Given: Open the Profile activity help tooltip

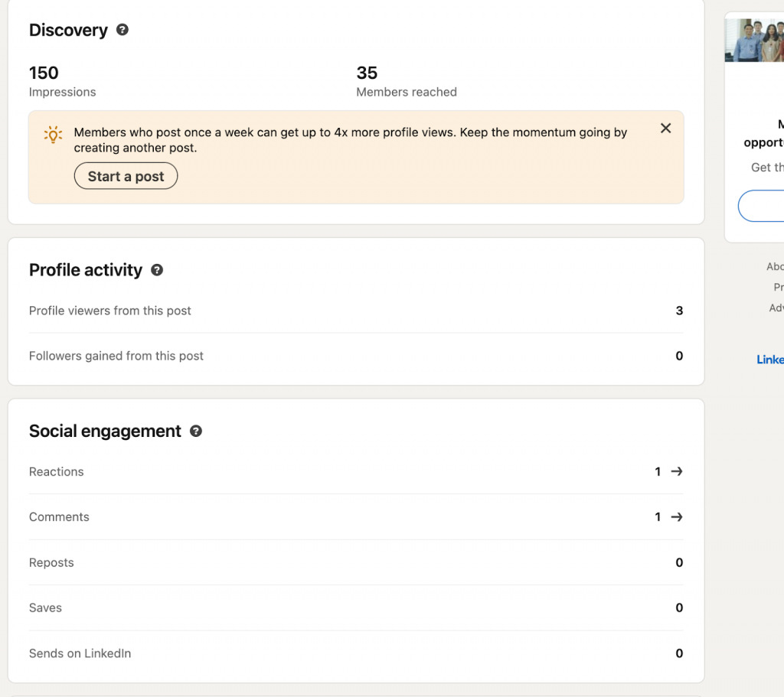Looking at the screenshot, I should point(157,270).
